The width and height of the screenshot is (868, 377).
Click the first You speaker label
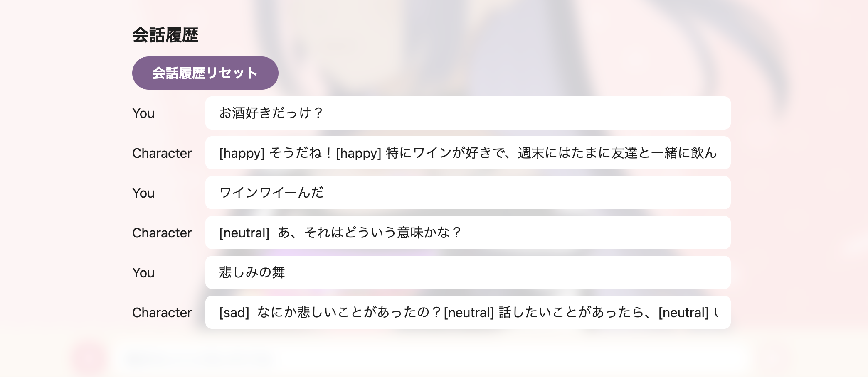point(143,113)
